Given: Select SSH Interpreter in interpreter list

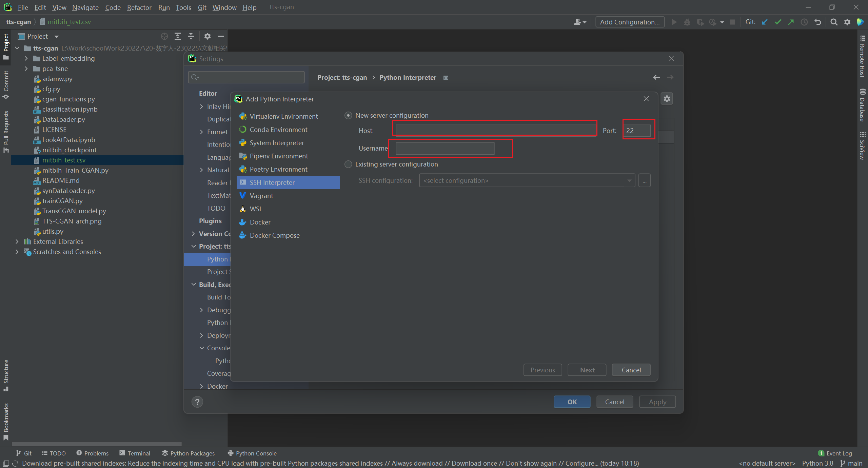Looking at the screenshot, I should [x=288, y=182].
